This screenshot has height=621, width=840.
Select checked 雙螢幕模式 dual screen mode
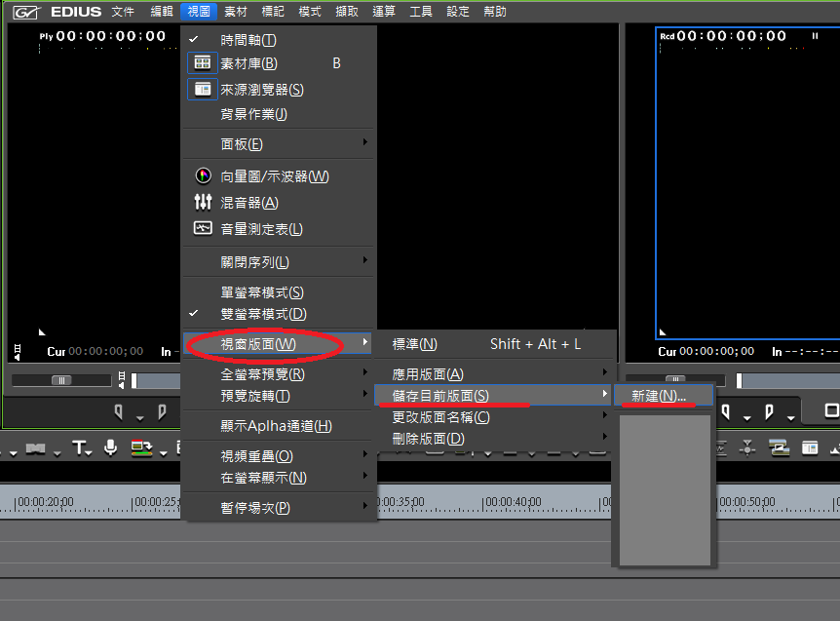tap(263, 314)
